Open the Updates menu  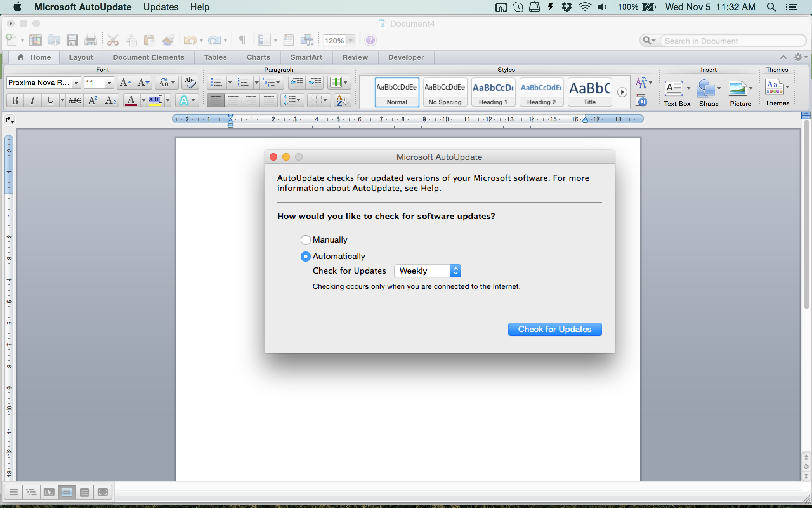coord(161,7)
